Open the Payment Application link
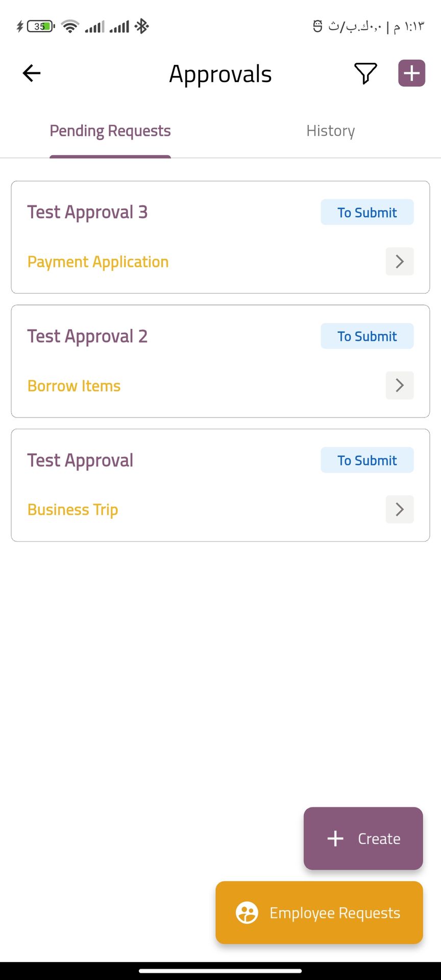 tap(98, 262)
